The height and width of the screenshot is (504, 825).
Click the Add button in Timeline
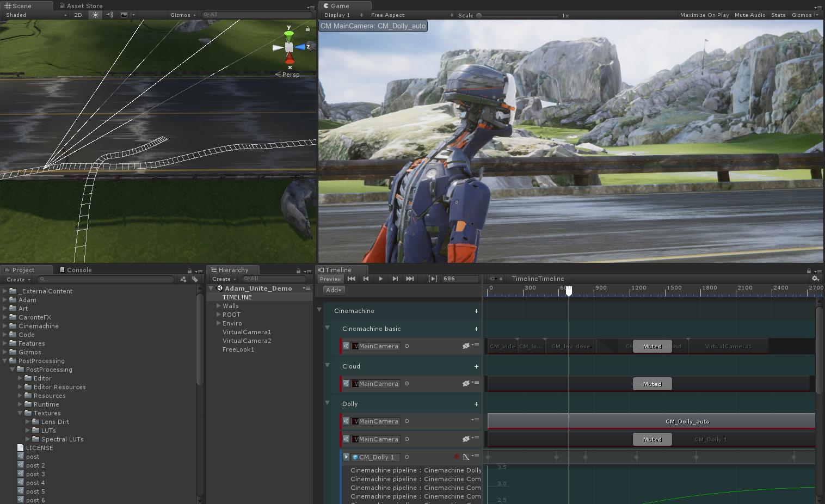coord(333,290)
